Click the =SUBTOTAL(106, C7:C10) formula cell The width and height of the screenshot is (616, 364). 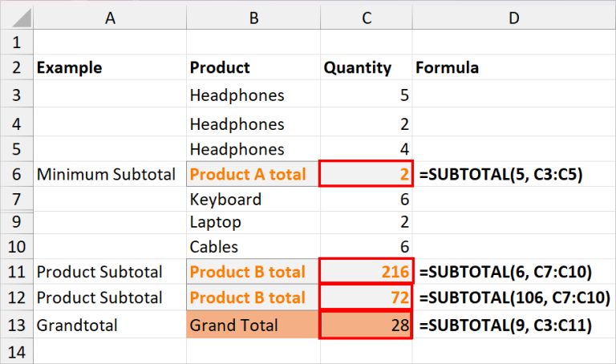[514, 297]
